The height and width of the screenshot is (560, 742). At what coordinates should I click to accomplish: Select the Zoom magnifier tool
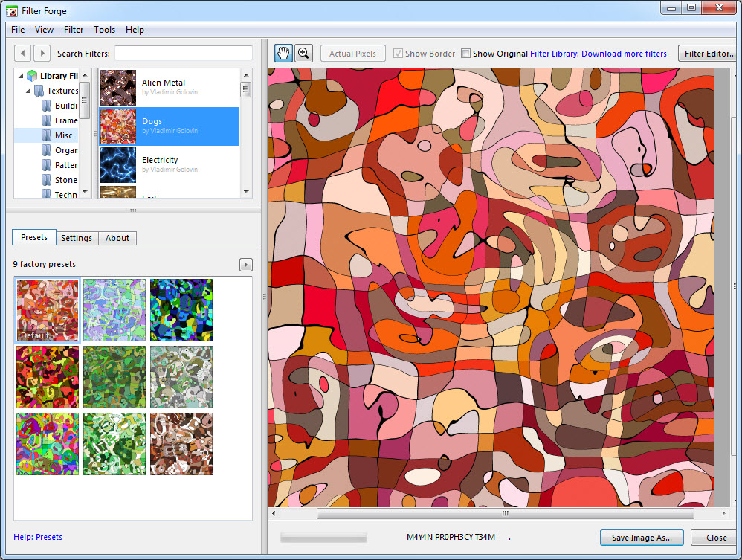click(304, 53)
